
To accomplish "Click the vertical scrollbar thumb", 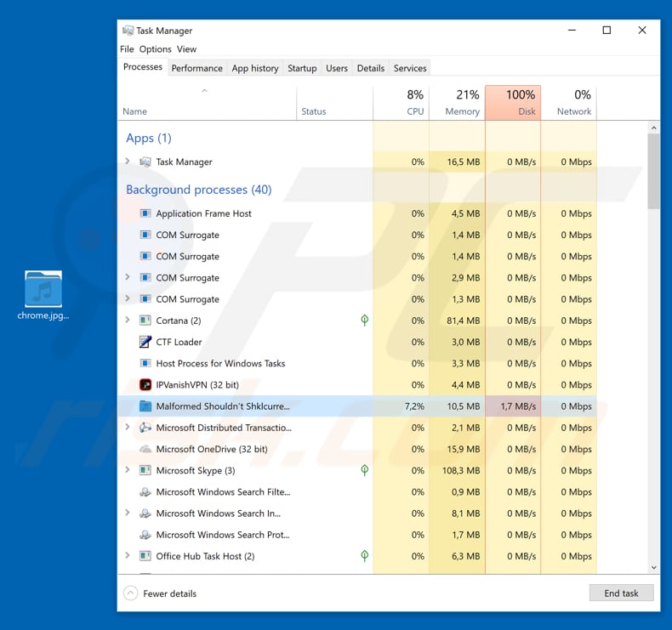I will click(653, 171).
